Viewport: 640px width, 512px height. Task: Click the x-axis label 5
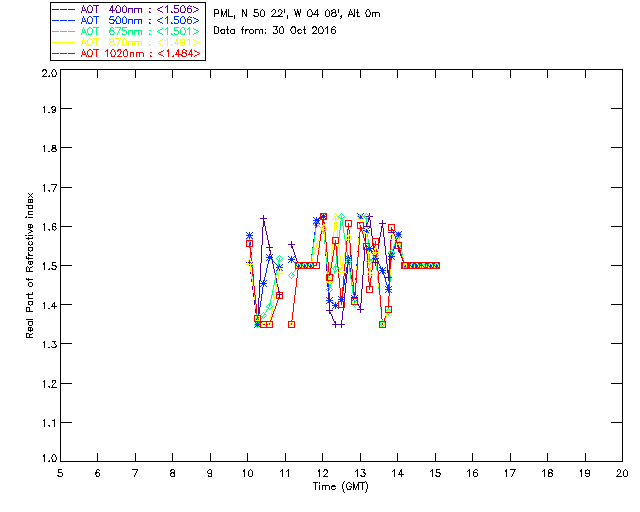(x=60, y=473)
